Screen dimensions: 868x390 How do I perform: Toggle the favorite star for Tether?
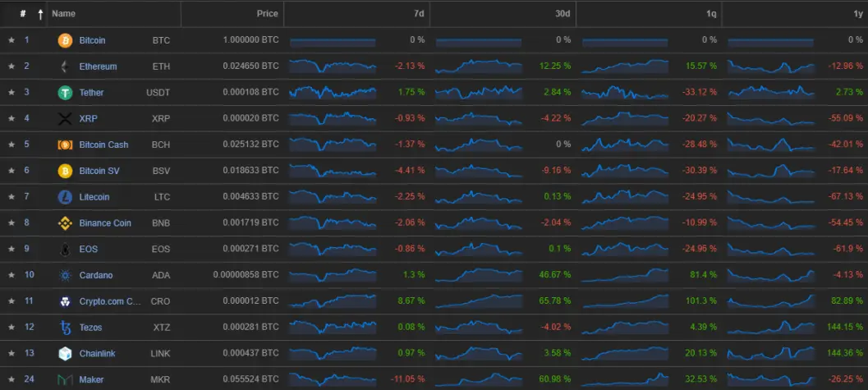click(11, 92)
